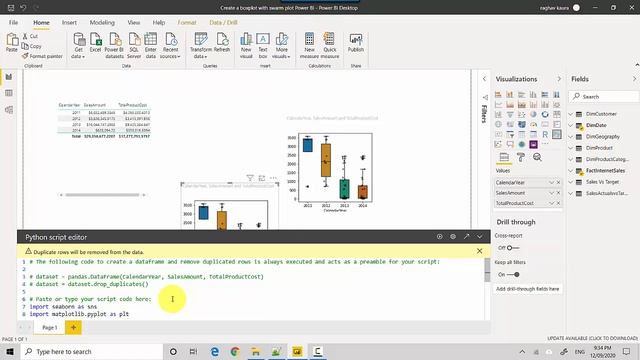This screenshot has height=360, width=640.
Task: Open Python script options gear
Action: tap(453, 237)
